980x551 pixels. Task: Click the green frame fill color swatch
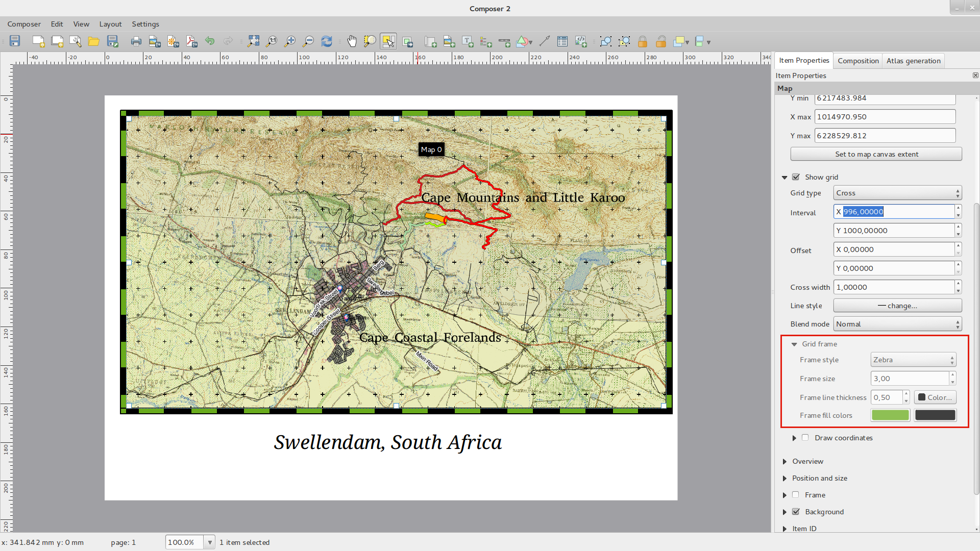[890, 415]
